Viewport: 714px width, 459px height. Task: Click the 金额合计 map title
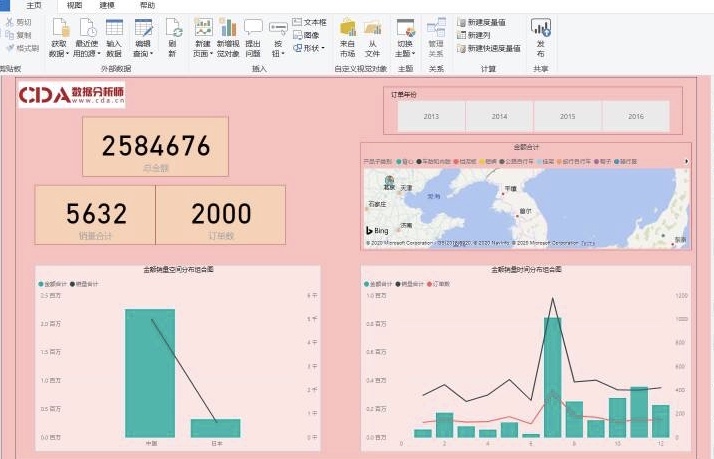[526, 147]
